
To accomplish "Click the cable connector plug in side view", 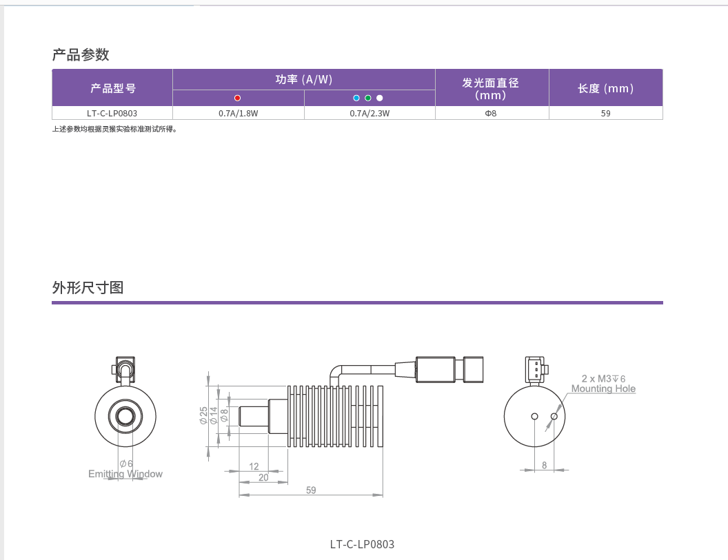I will tap(449, 369).
